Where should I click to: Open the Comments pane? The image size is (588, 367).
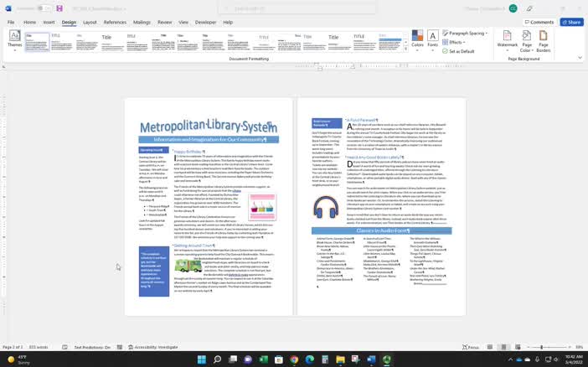pyautogui.click(x=539, y=22)
